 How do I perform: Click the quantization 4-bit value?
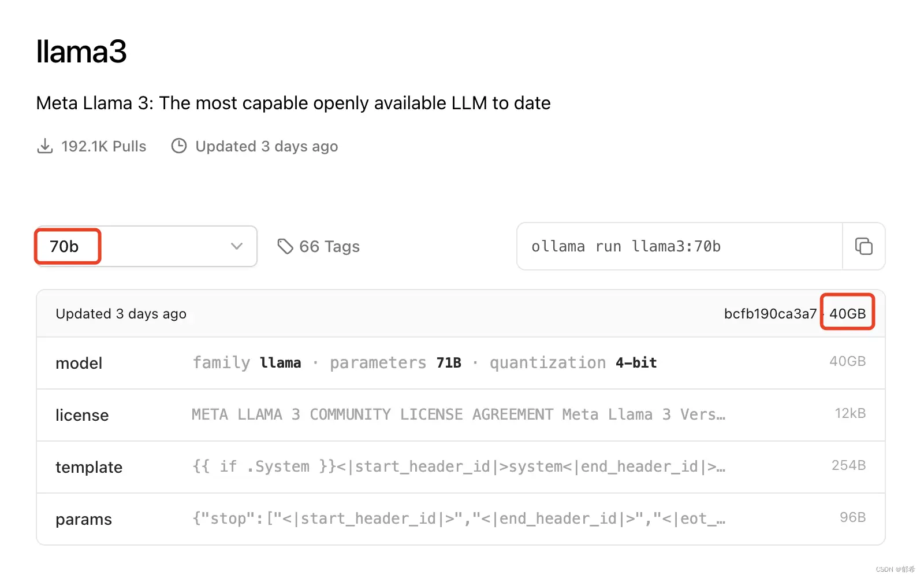636,363
